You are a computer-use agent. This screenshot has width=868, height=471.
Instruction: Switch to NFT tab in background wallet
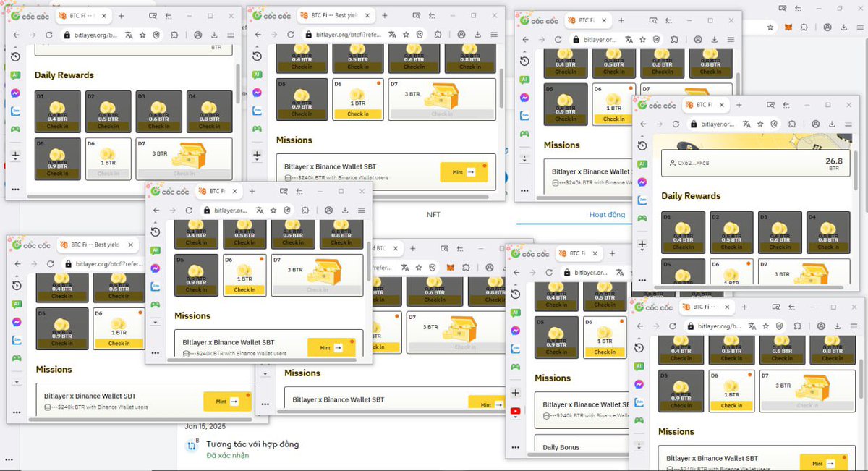click(x=433, y=215)
